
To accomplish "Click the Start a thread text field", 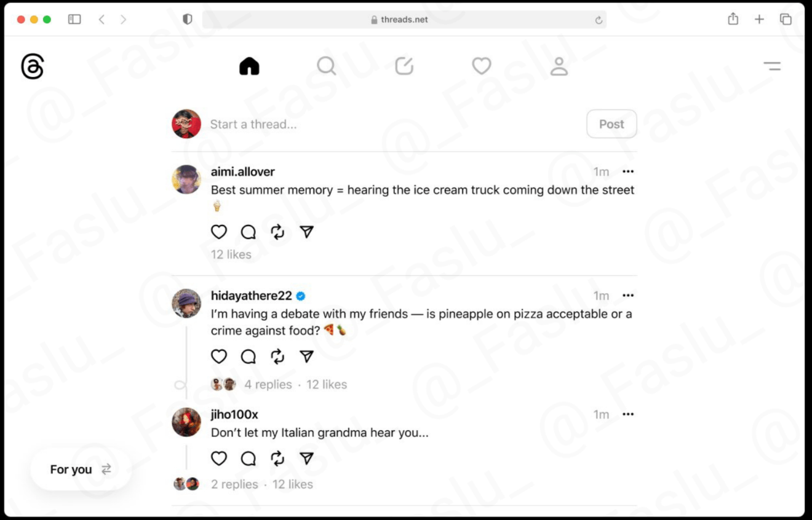I will [x=395, y=124].
